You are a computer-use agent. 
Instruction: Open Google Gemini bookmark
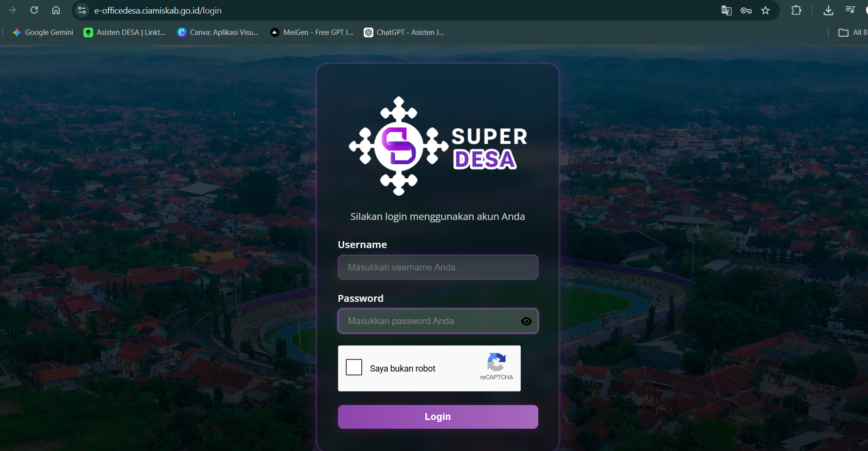(x=43, y=32)
